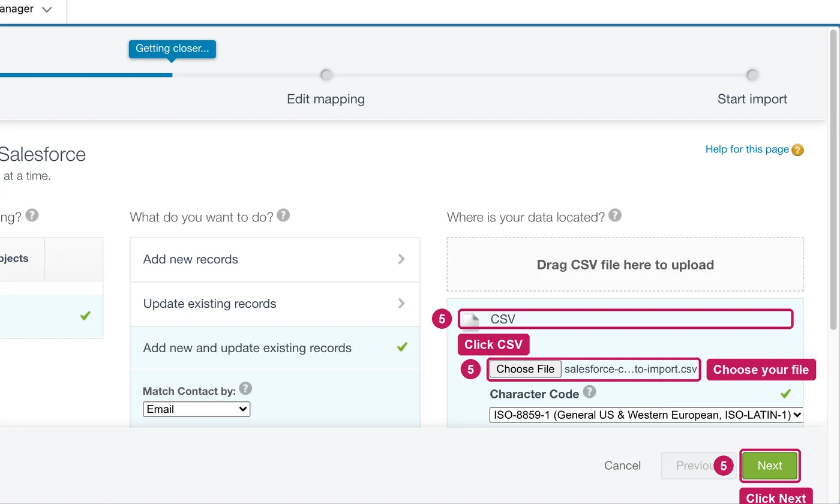Open the dropdown arrow next to Manager
This screenshot has width=840, height=504.
pyautogui.click(x=47, y=10)
